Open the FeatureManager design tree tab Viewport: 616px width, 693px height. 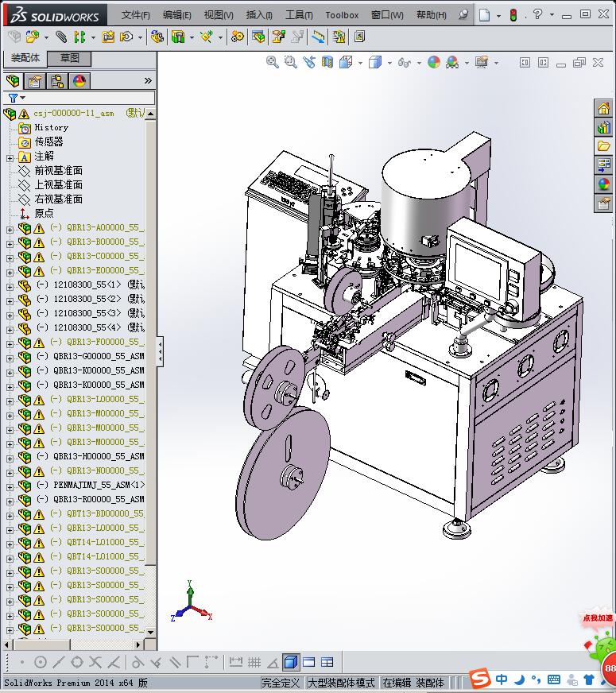[13, 81]
